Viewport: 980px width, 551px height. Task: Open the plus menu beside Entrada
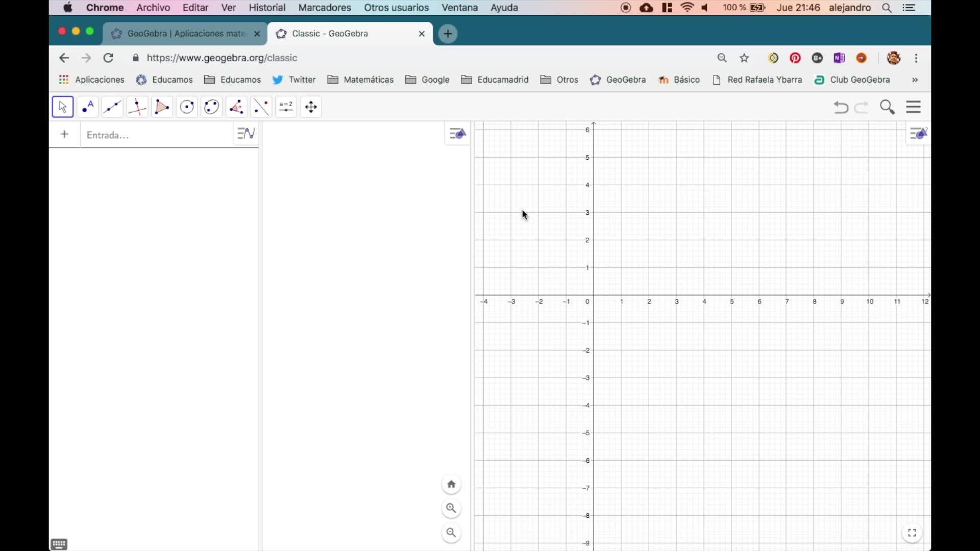[x=64, y=134]
